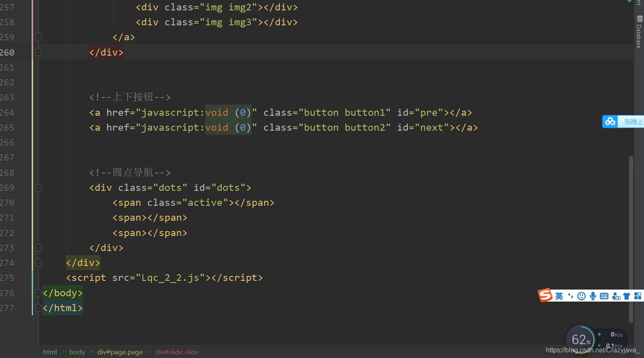Click id="dots" attribute on line 269

[220, 188]
